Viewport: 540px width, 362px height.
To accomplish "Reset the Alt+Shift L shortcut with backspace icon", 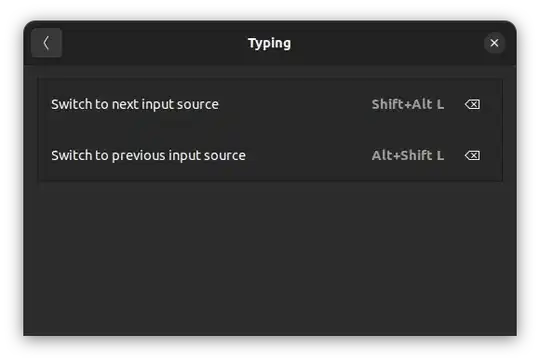I will pos(472,155).
